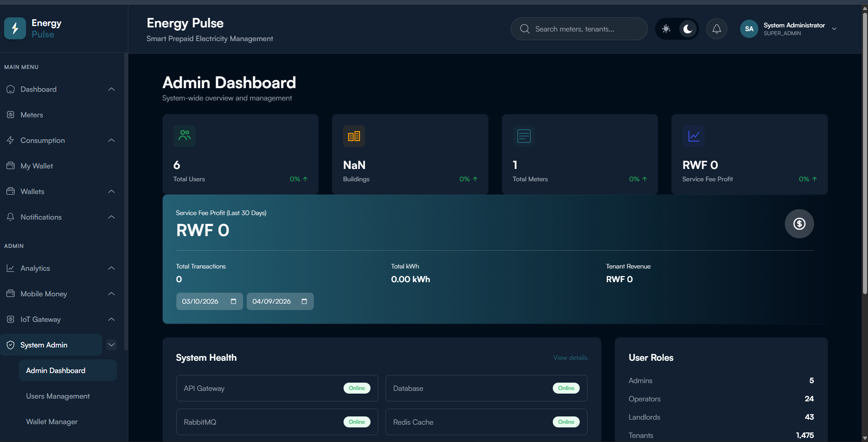Open Users Management from the sidebar
The width and height of the screenshot is (868, 442).
pyautogui.click(x=58, y=396)
